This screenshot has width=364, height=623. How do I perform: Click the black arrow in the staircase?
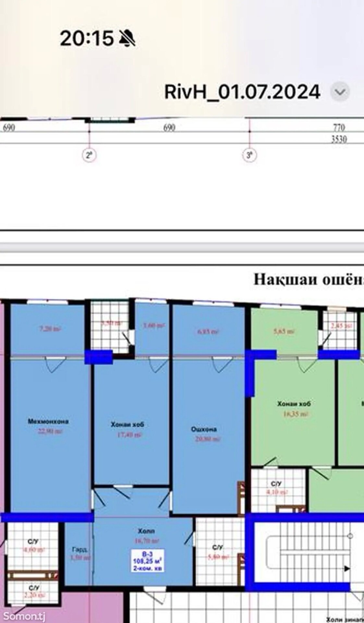pos(347,568)
